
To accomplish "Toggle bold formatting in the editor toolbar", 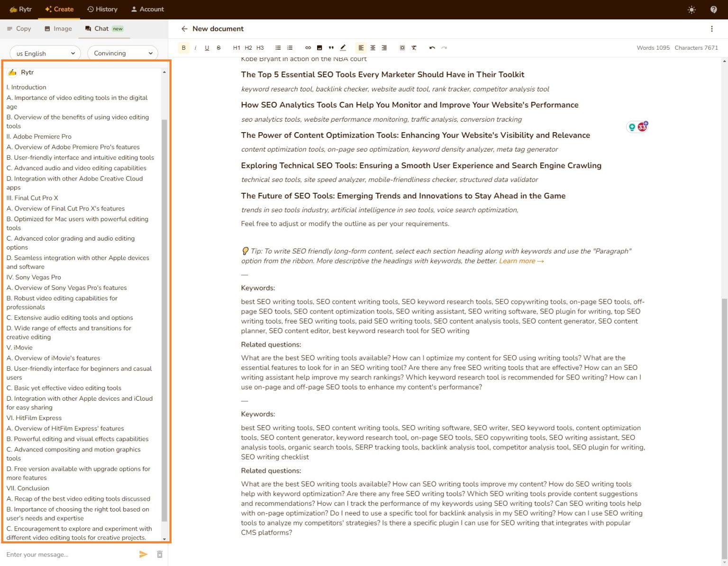I will (184, 47).
